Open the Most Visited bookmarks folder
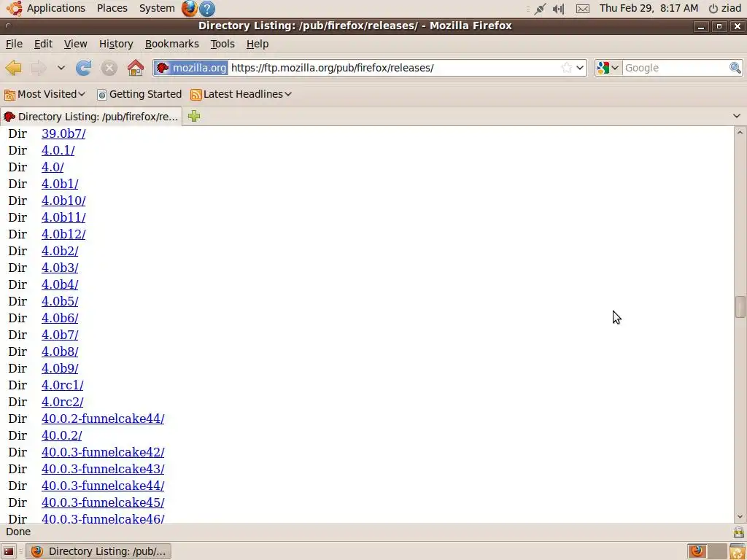The image size is (747, 560). [x=44, y=94]
